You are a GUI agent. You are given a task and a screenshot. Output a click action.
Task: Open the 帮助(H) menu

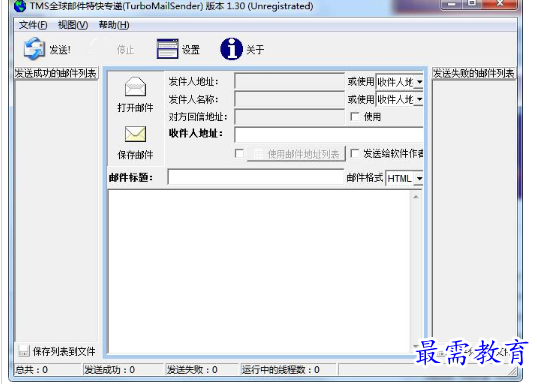tap(114, 25)
